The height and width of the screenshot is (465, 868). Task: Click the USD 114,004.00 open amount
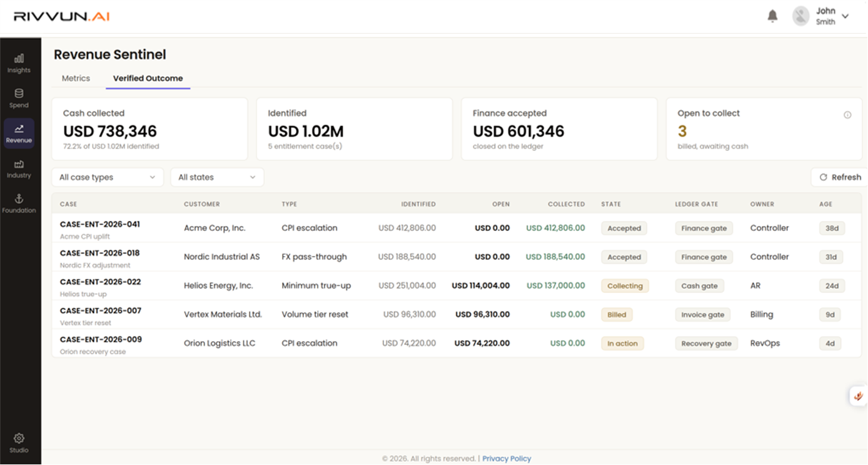480,285
